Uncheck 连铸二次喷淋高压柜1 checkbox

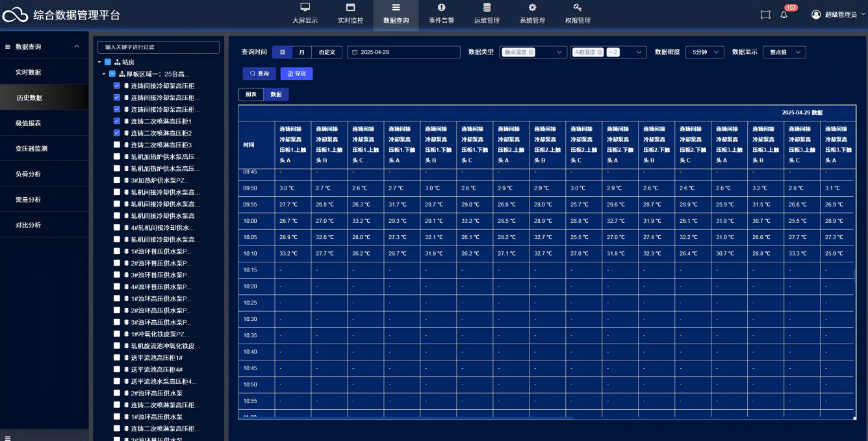(x=117, y=121)
